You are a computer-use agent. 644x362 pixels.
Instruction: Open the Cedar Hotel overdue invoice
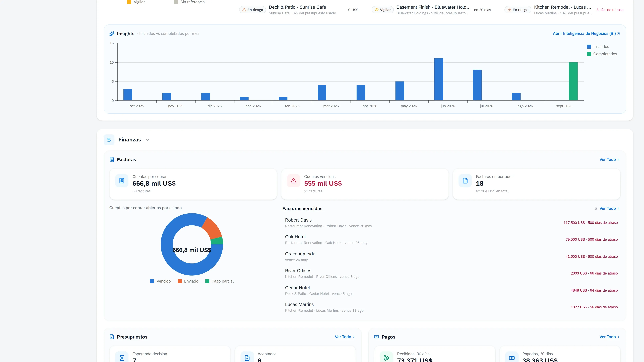click(x=451, y=291)
